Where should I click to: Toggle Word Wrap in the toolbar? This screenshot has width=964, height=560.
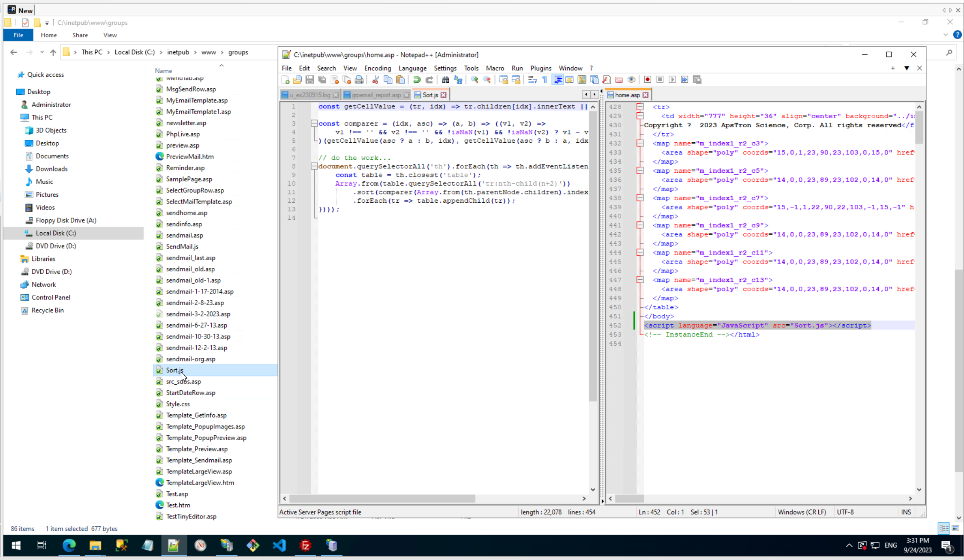532,80
